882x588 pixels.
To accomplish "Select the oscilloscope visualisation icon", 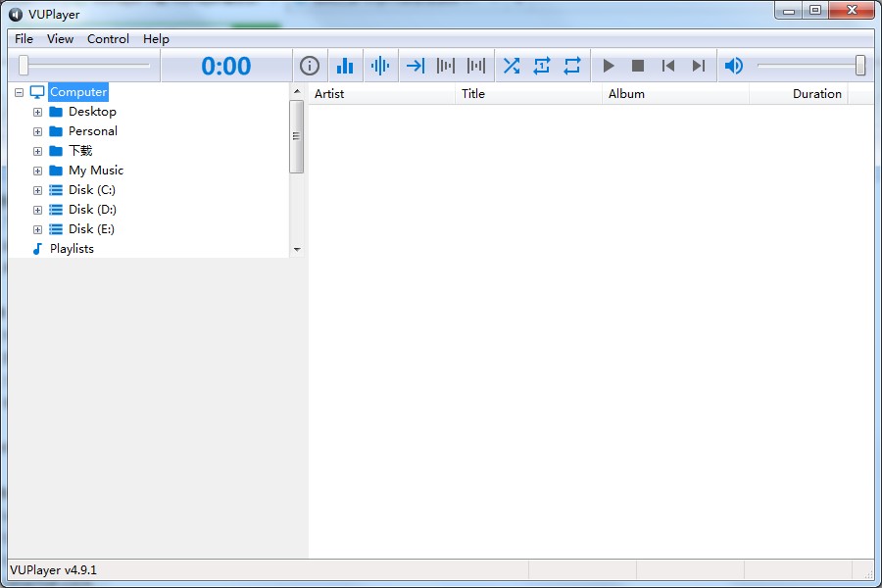I will pyautogui.click(x=379, y=66).
